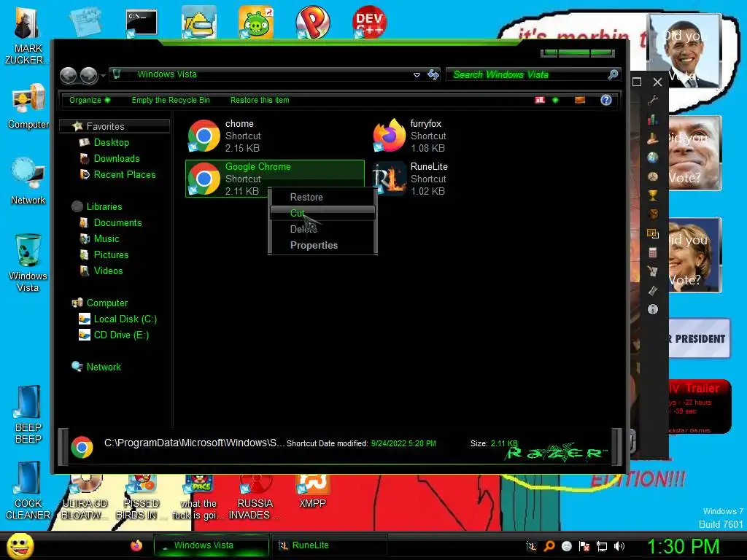Open the RuneLite globe world switcher icon

click(653, 157)
